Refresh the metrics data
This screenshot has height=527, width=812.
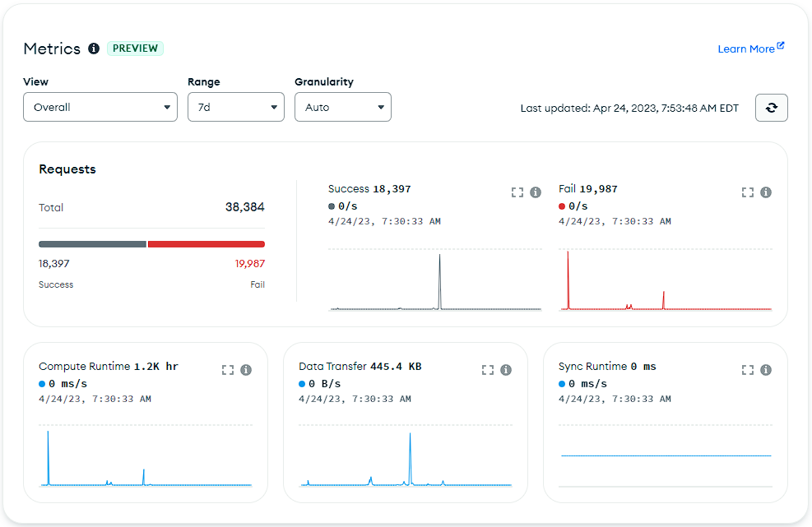tap(771, 108)
